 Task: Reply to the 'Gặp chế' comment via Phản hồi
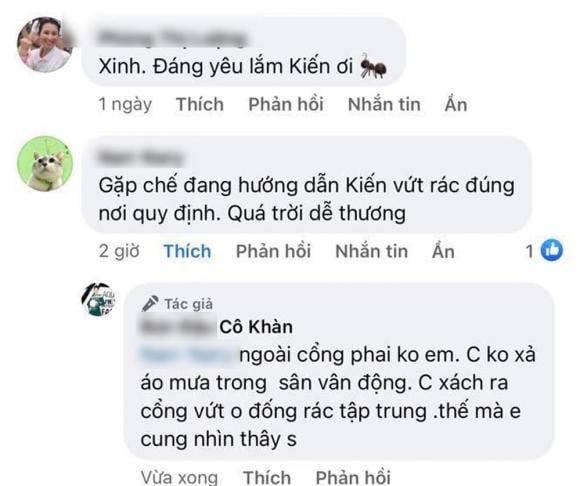273,251
